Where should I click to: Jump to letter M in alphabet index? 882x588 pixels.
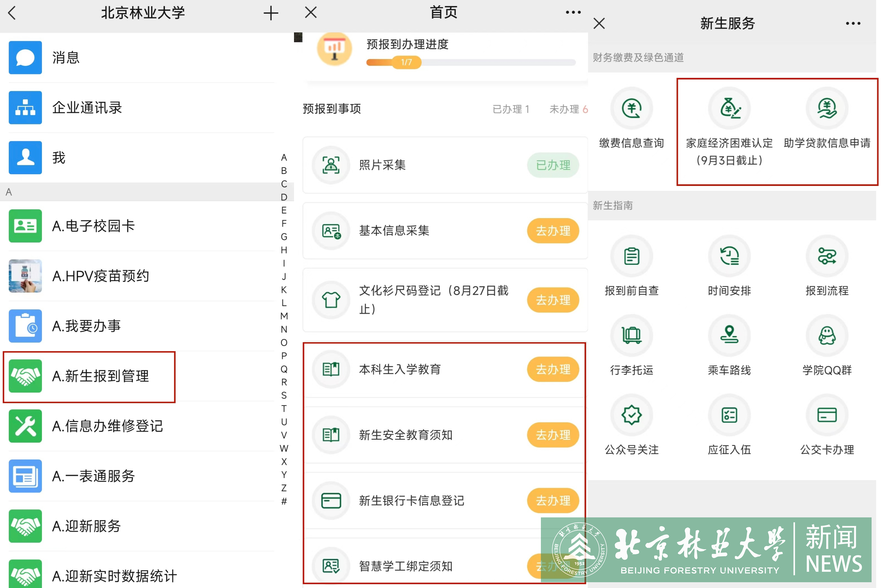pyautogui.click(x=284, y=316)
